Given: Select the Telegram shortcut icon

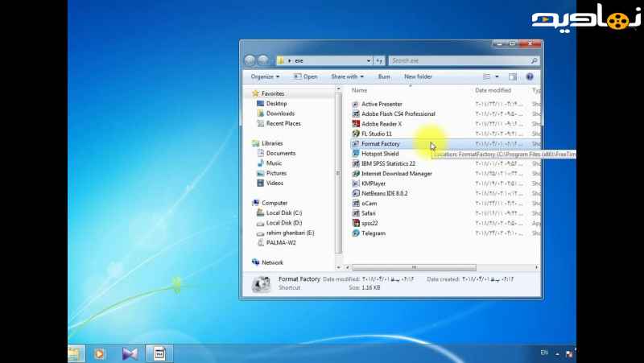Looking at the screenshot, I should click(356, 233).
